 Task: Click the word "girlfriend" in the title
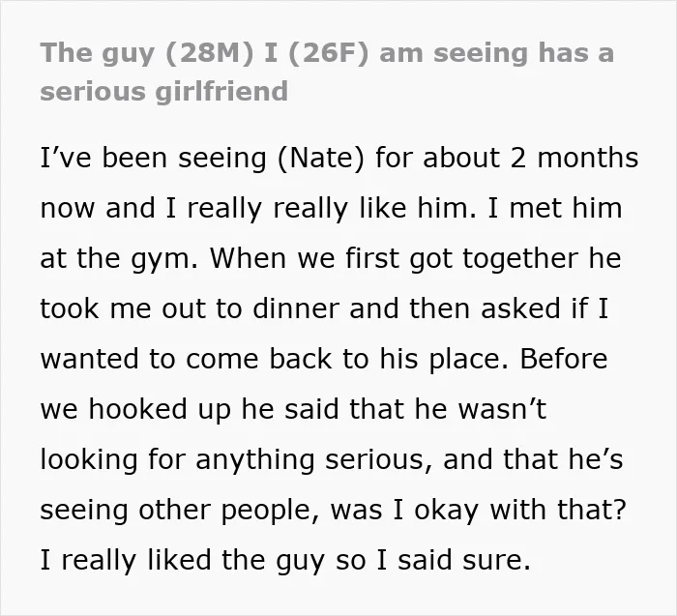[221, 93]
